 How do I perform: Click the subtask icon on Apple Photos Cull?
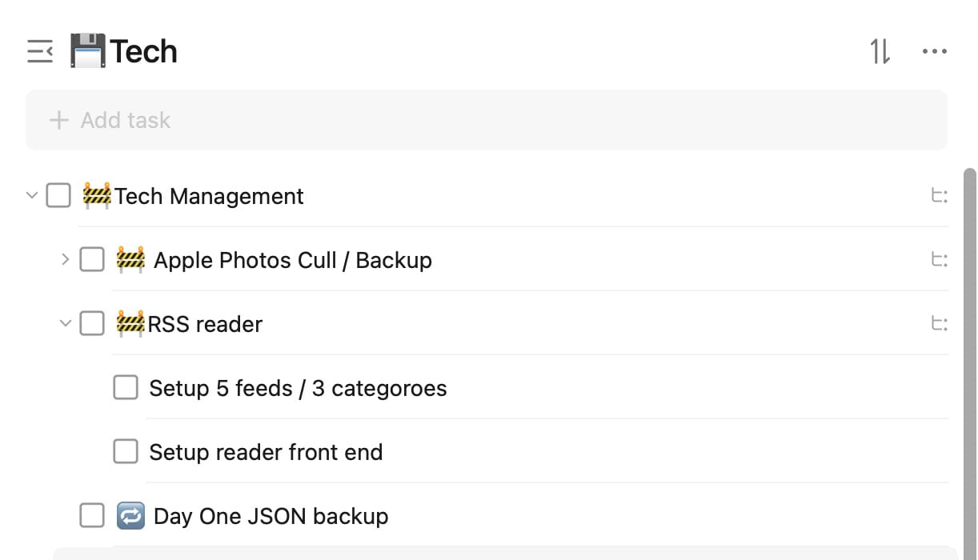point(940,260)
